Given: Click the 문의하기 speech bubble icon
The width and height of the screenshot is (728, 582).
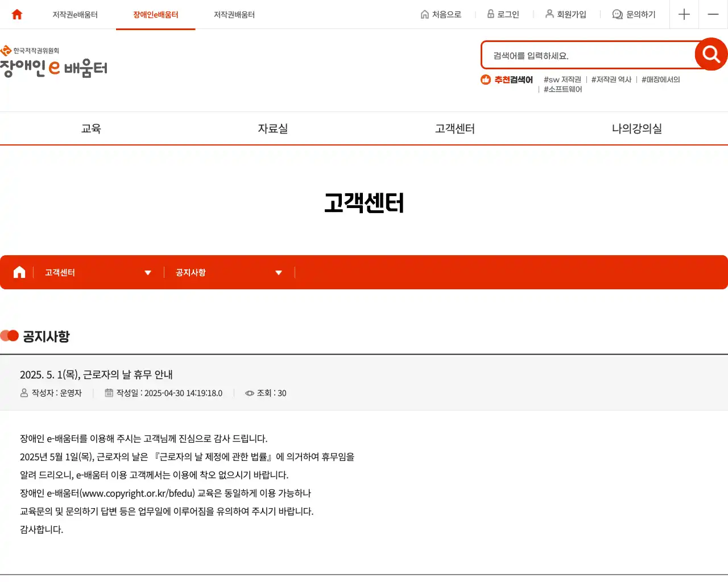Looking at the screenshot, I should click(616, 14).
